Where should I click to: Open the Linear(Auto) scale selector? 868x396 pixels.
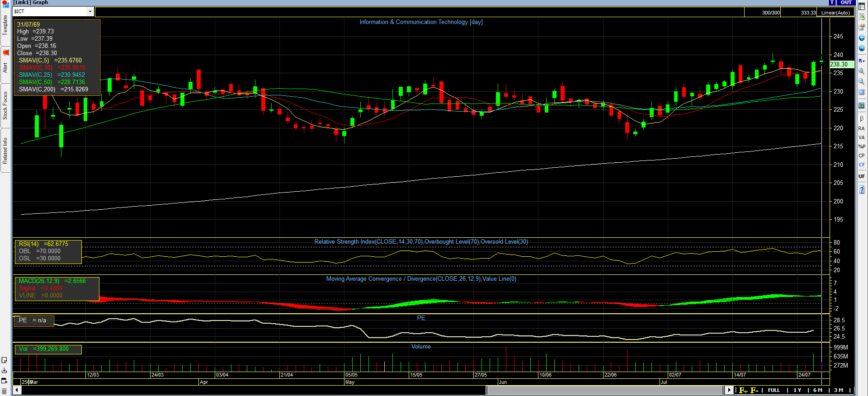point(835,13)
